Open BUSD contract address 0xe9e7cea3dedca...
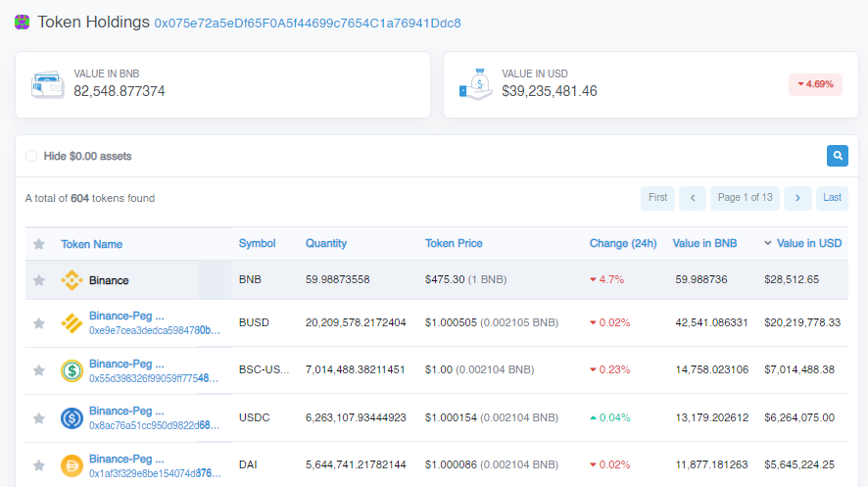This screenshot has width=868, height=487. 155,330
